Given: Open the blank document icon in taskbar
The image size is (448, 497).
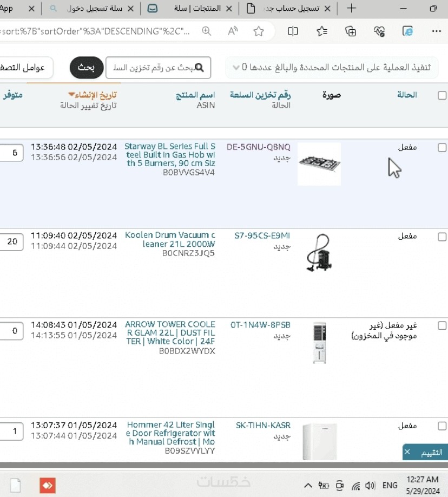Looking at the screenshot, I should click(x=15, y=486).
